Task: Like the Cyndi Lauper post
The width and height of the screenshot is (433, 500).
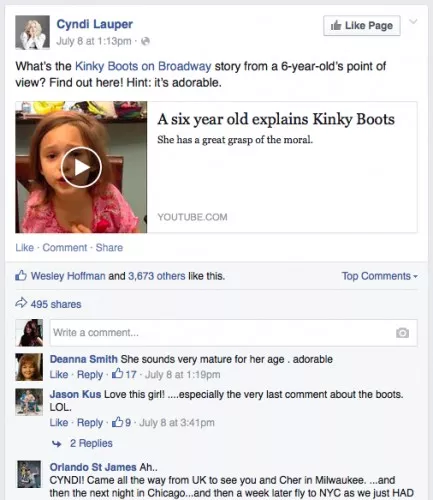Action: click(x=25, y=248)
